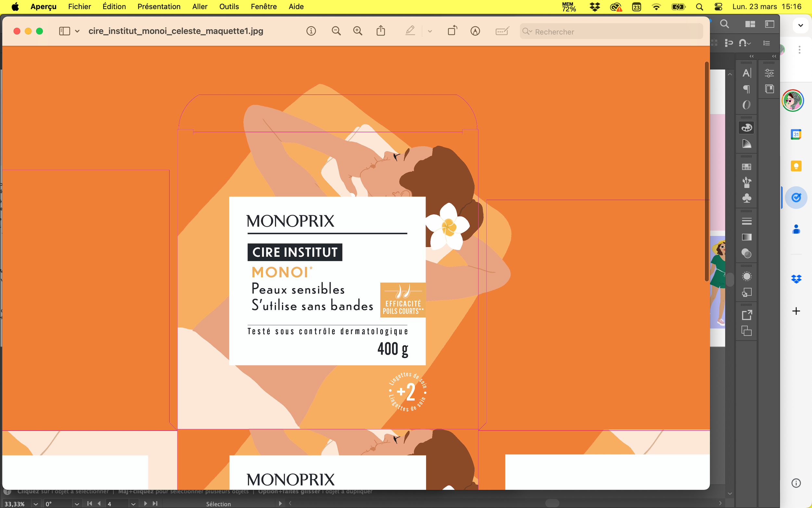The image size is (812, 508).
Task: Expand highlight color options chevron
Action: 430,31
